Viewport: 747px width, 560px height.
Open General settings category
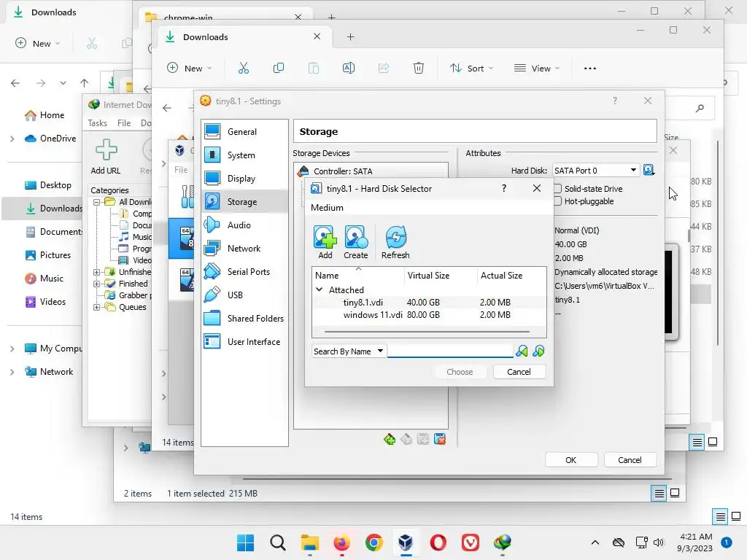244,131
